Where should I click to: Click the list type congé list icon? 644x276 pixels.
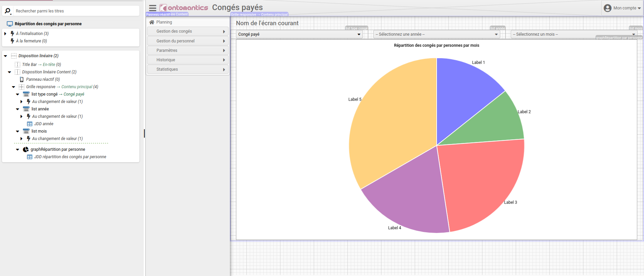coord(26,94)
